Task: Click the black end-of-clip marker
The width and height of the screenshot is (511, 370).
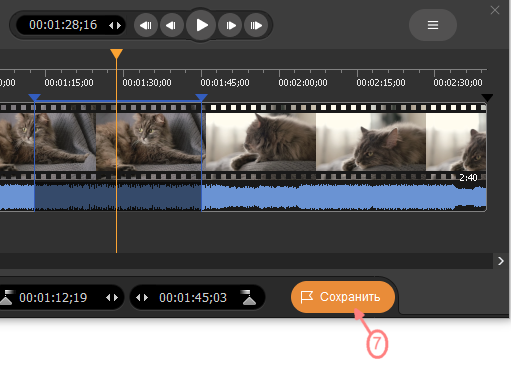Action: (487, 97)
